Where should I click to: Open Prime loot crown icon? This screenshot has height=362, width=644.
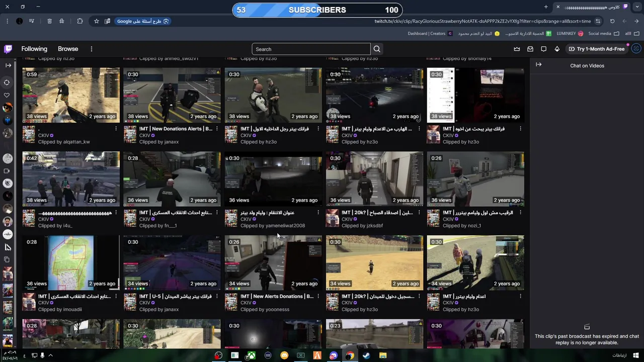pos(517,49)
